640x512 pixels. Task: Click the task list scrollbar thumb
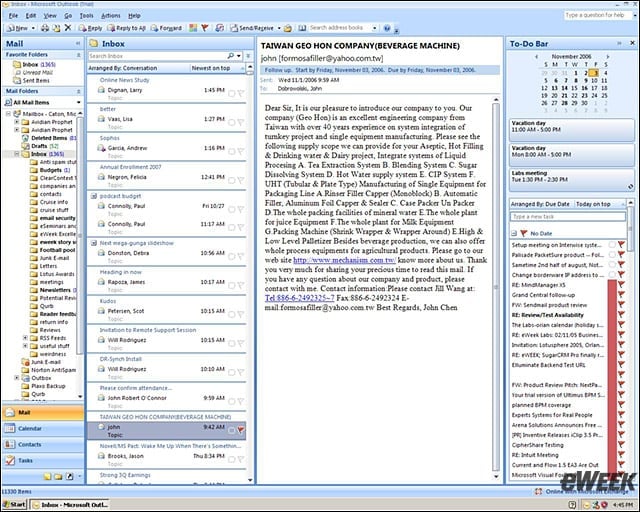[631, 229]
